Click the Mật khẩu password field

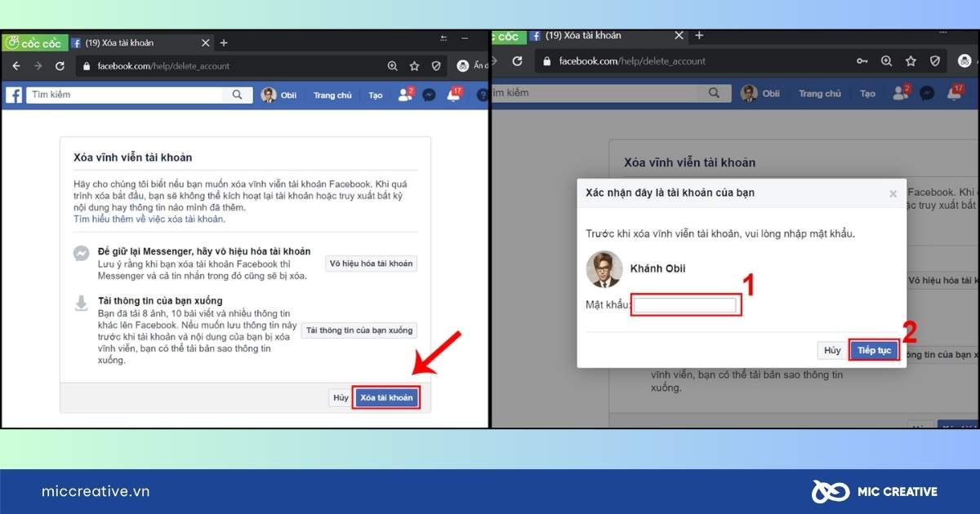686,305
